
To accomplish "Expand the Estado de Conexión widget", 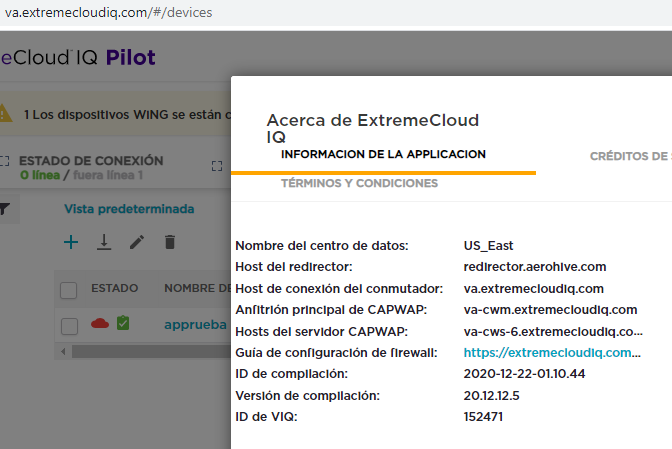I will [5, 161].
